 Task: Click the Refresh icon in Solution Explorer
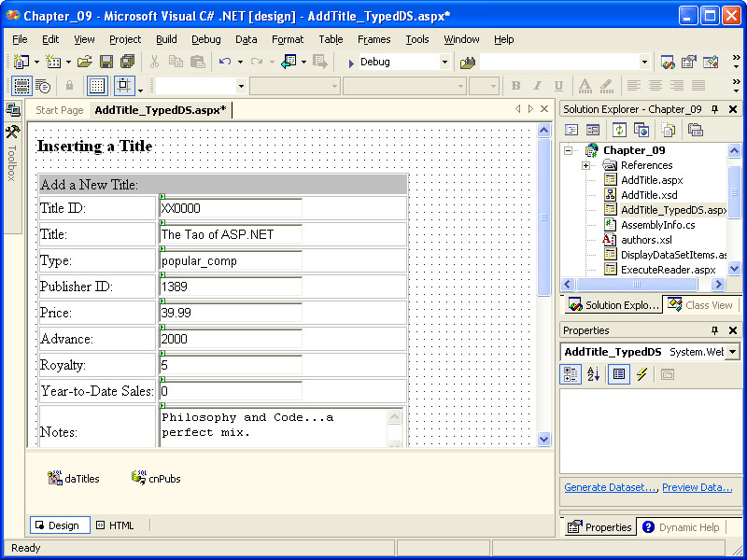pyautogui.click(x=619, y=130)
